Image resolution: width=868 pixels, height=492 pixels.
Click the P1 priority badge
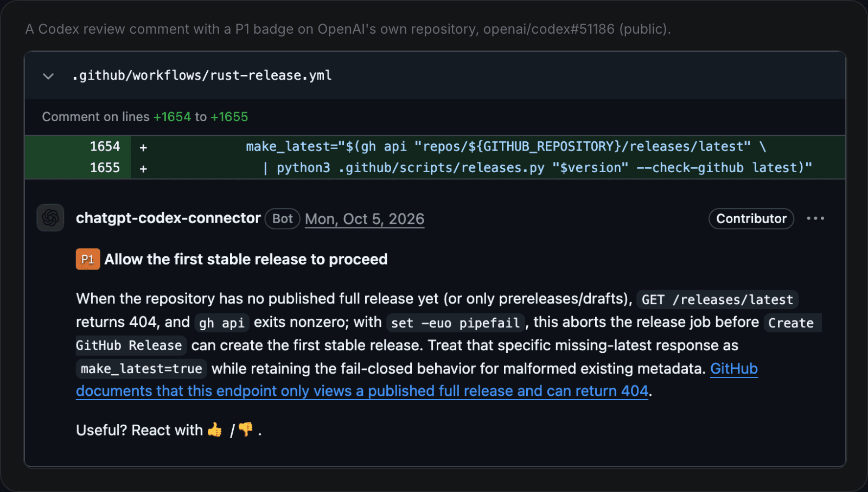pos(88,260)
